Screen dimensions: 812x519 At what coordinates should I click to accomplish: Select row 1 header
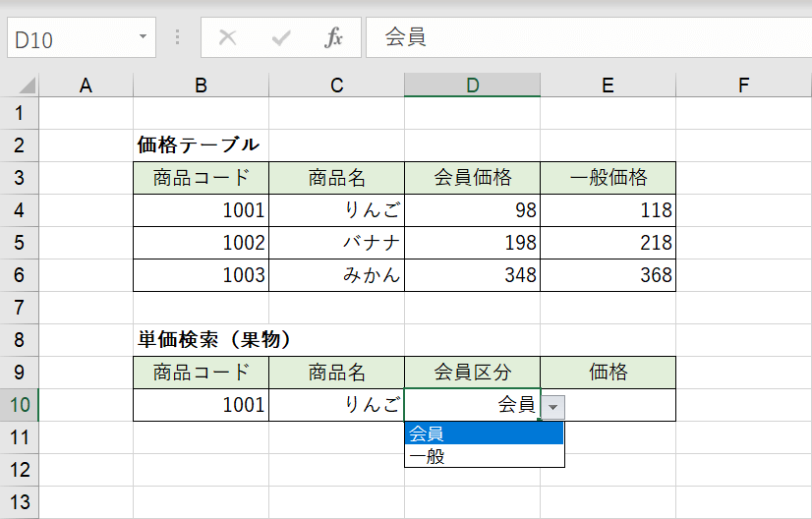click(19, 113)
